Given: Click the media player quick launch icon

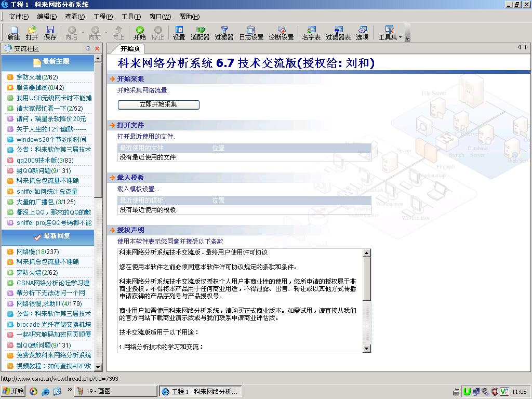Looking at the screenshot, I should point(33,392).
